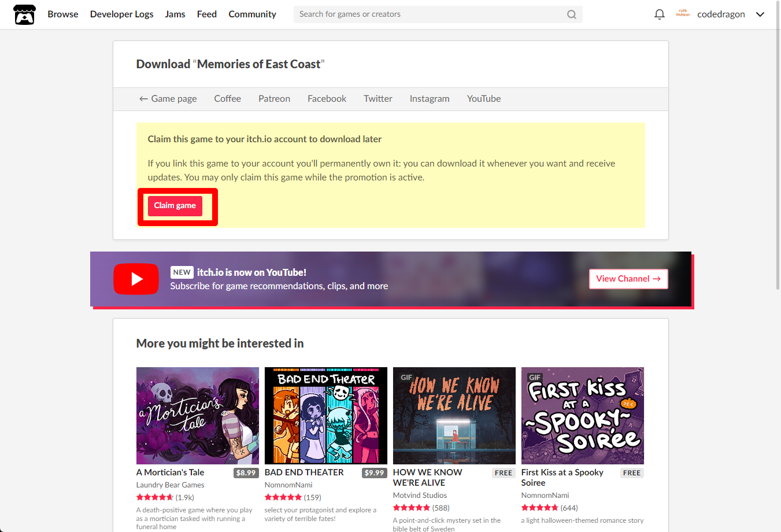Open Motvind Studios creator page
781x532 pixels.
click(420, 496)
